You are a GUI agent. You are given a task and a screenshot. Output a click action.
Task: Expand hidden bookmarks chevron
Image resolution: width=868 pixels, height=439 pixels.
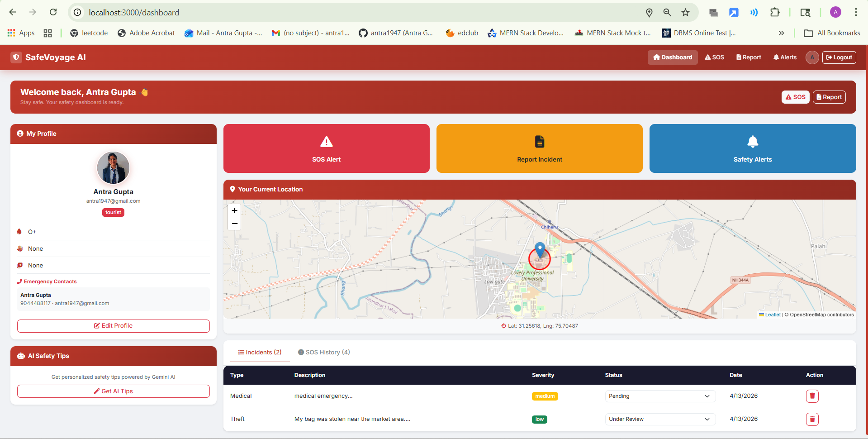[781, 33]
